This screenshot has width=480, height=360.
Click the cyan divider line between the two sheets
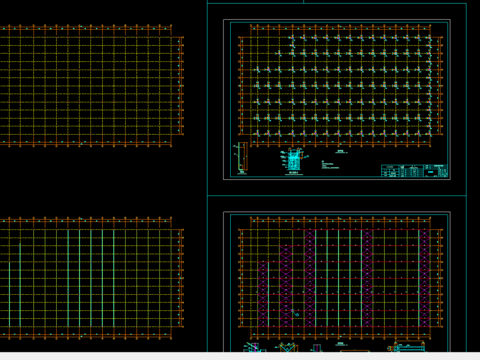[x=337, y=196]
